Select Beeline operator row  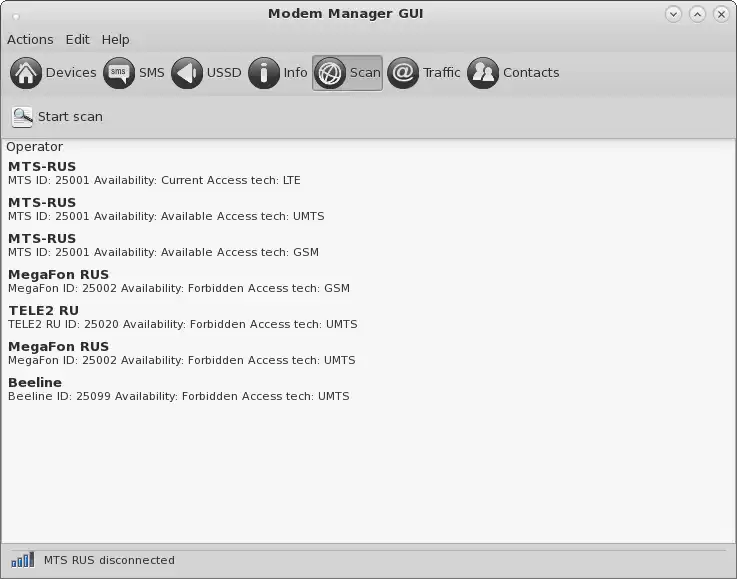(368, 389)
